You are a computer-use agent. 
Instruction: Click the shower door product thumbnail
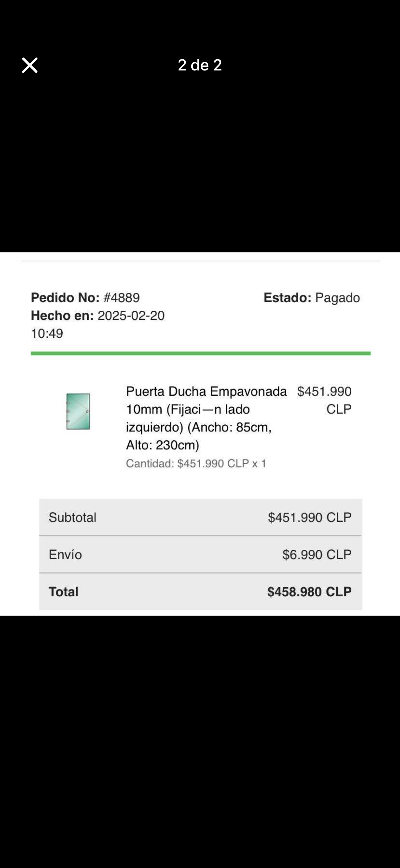78,411
